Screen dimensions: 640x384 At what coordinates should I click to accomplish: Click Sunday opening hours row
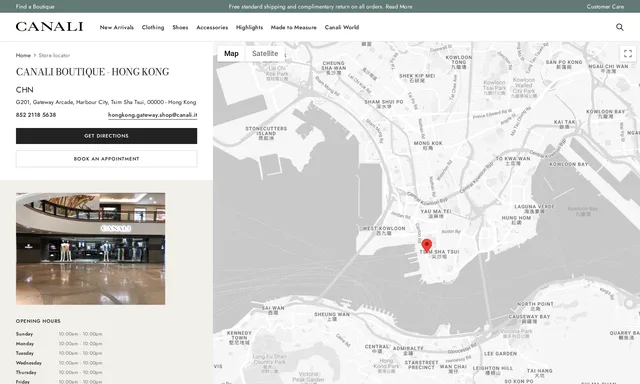[x=59, y=334]
